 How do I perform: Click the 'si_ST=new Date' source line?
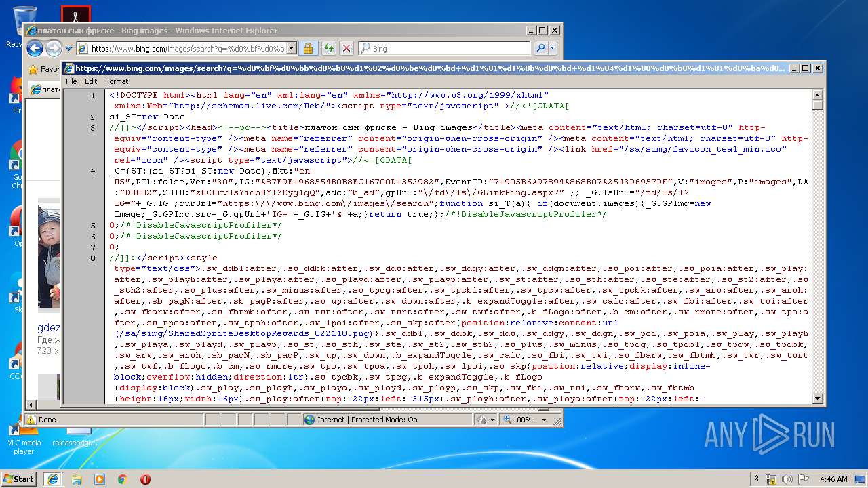pyautogui.click(x=146, y=117)
